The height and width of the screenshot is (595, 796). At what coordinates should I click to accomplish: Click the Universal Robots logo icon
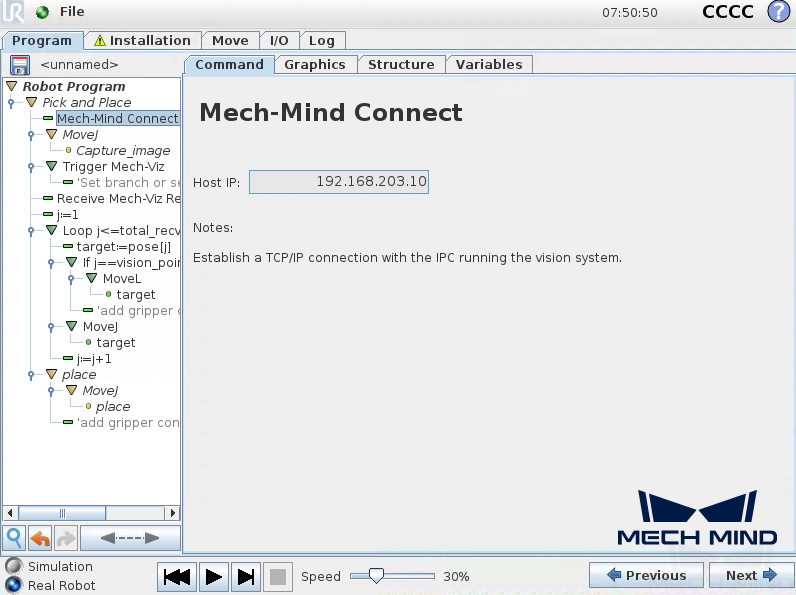point(13,12)
